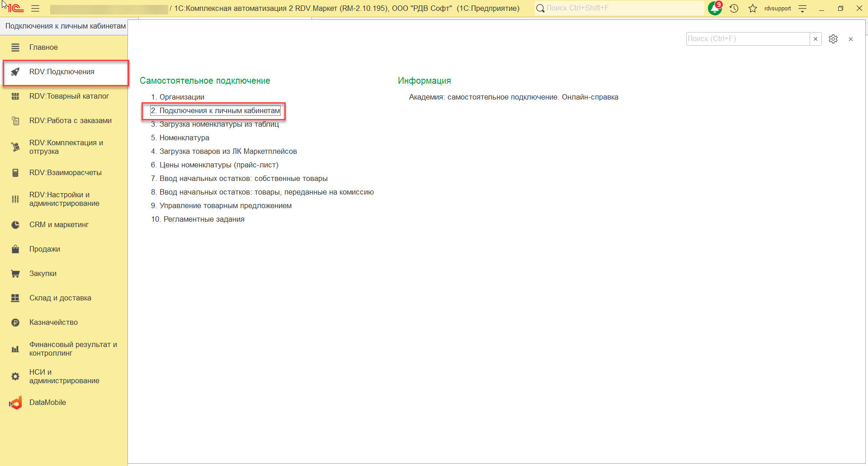Click the Продажи shopping bag icon

pos(15,249)
